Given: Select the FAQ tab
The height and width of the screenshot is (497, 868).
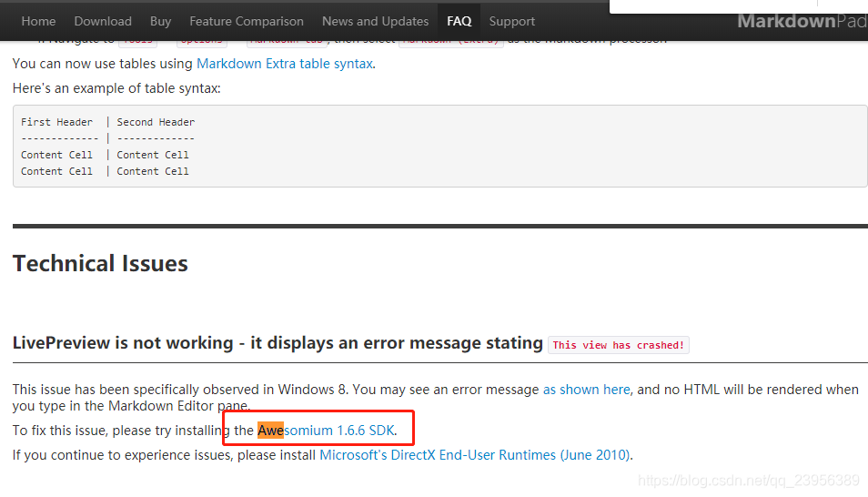Looking at the screenshot, I should click(x=459, y=21).
